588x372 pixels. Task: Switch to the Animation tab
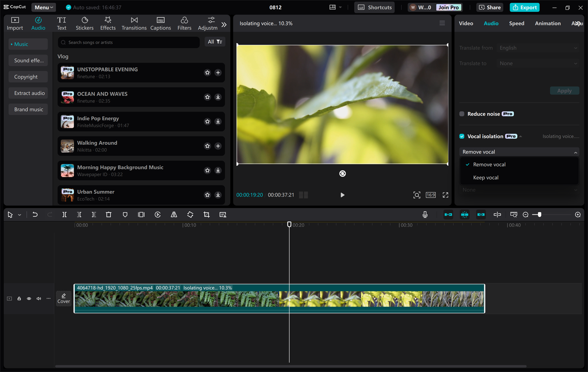548,23
